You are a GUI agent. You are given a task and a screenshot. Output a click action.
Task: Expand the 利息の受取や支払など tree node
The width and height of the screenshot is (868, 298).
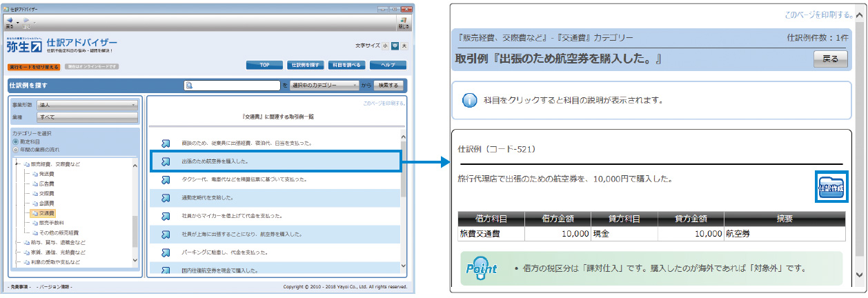point(17,261)
